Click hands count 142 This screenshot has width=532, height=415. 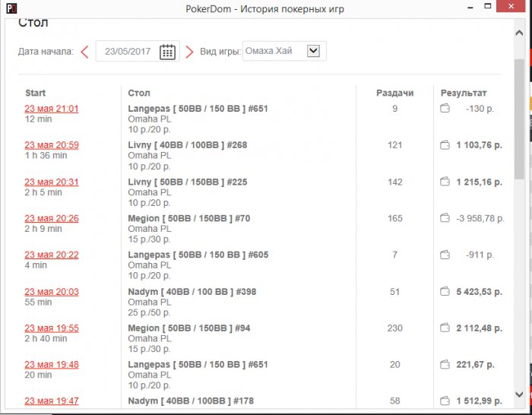pyautogui.click(x=395, y=182)
